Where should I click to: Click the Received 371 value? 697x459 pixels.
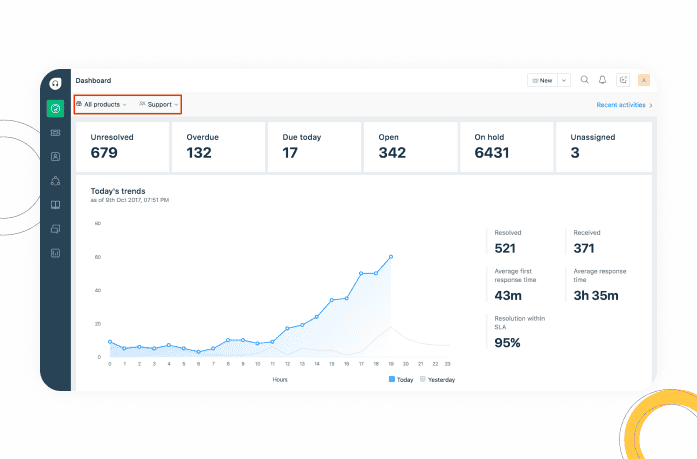[584, 248]
